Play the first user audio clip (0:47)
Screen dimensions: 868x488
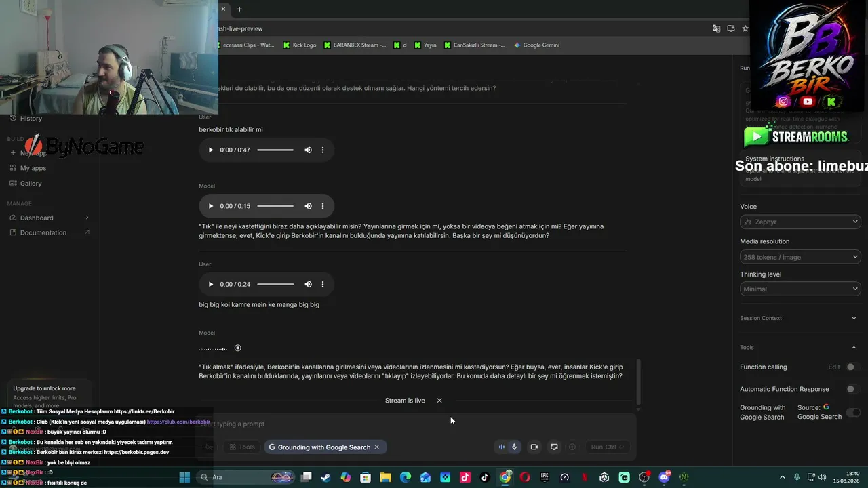pos(211,150)
